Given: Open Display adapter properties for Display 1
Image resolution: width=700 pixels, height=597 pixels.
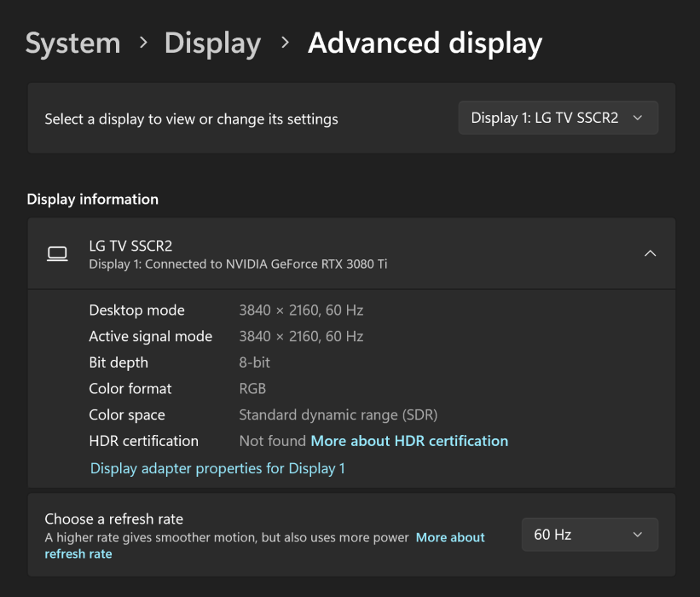Looking at the screenshot, I should pyautogui.click(x=217, y=468).
